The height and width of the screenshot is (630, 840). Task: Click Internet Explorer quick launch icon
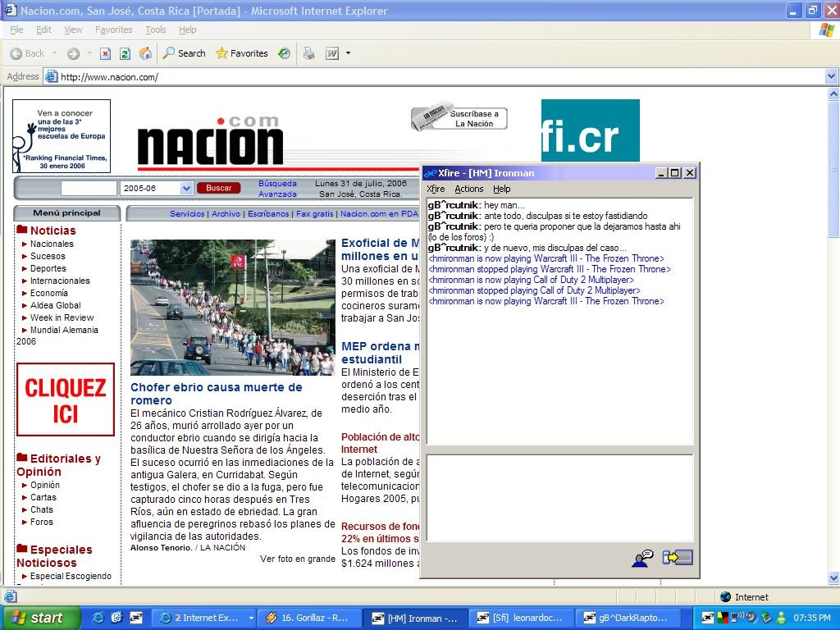coord(98,618)
